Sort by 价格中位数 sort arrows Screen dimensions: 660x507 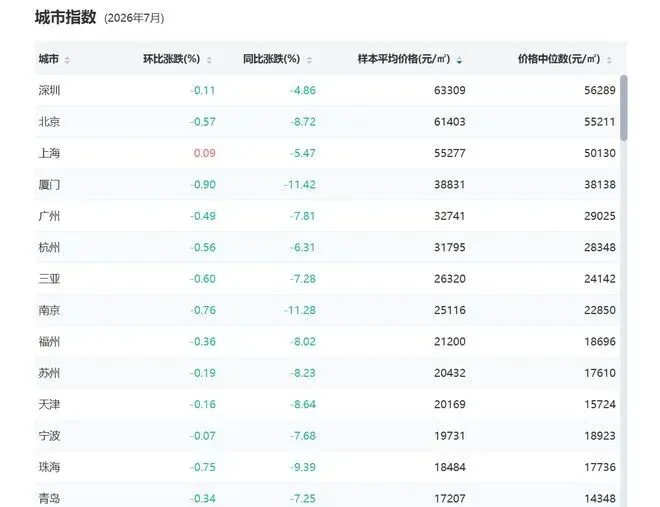click(x=609, y=60)
